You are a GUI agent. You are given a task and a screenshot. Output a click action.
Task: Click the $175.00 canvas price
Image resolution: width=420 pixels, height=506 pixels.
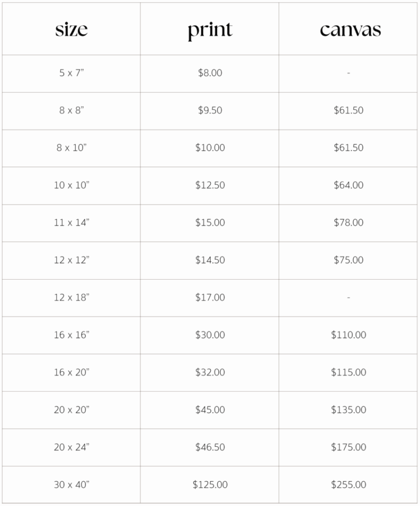[x=348, y=447]
